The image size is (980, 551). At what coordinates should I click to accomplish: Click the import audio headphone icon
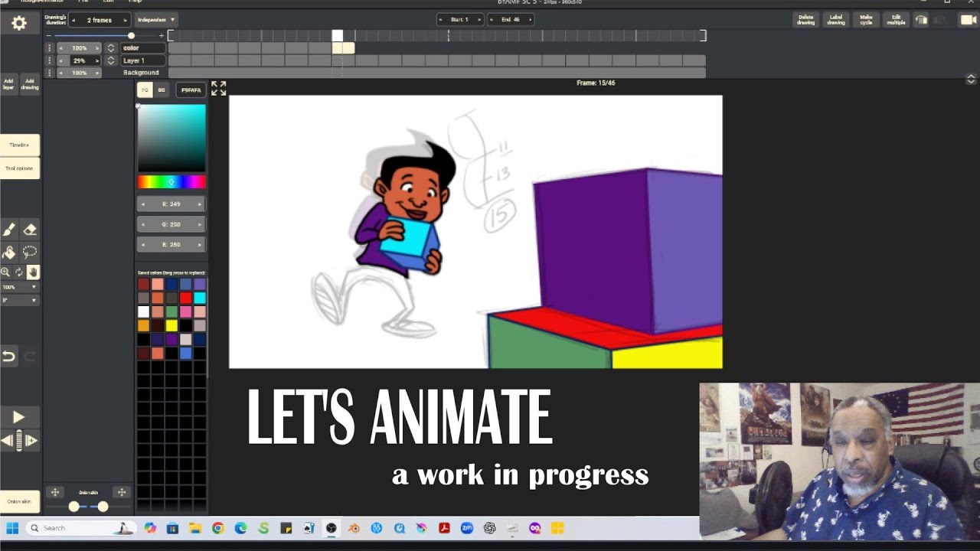pos(922,20)
